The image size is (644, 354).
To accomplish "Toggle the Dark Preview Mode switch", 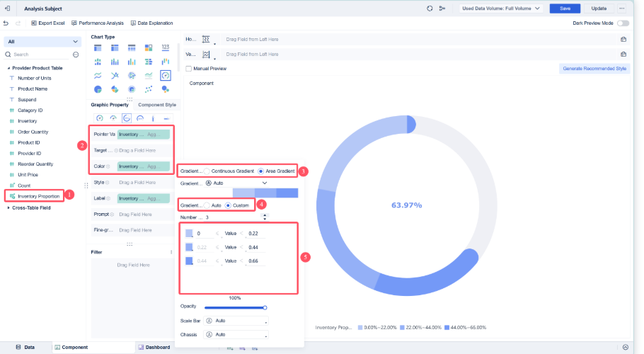I will point(623,23).
